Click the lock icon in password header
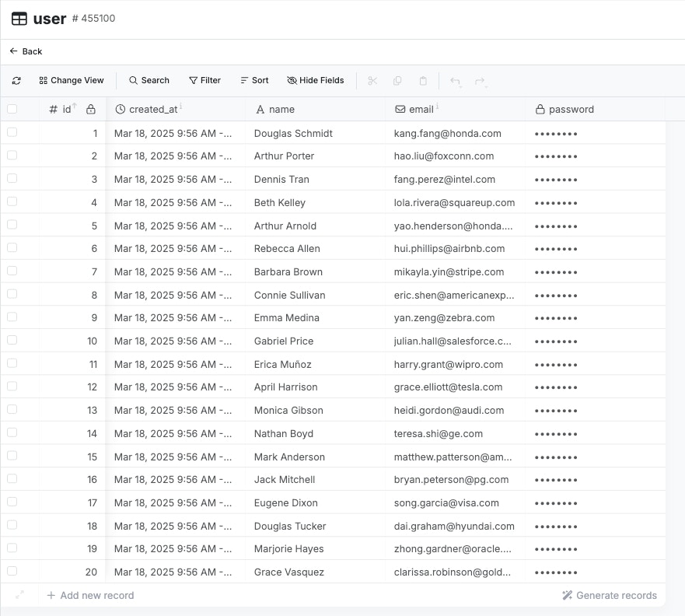The height and width of the screenshot is (616, 685). coord(540,109)
